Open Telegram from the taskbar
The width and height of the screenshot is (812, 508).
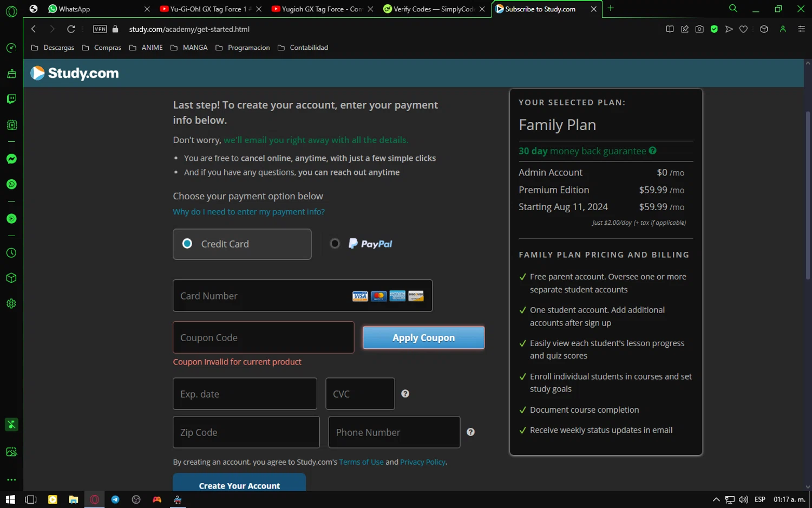(x=115, y=499)
